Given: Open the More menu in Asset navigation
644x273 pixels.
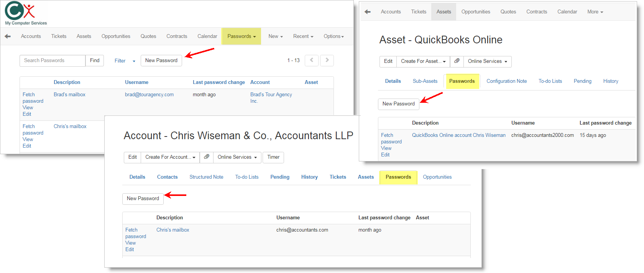Looking at the screenshot, I should [x=595, y=12].
